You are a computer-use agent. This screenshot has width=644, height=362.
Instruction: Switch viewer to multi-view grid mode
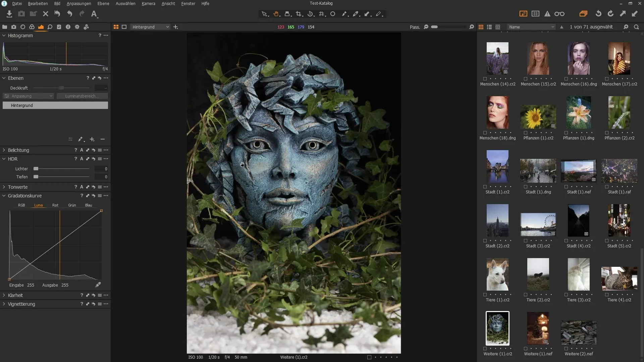[116, 27]
